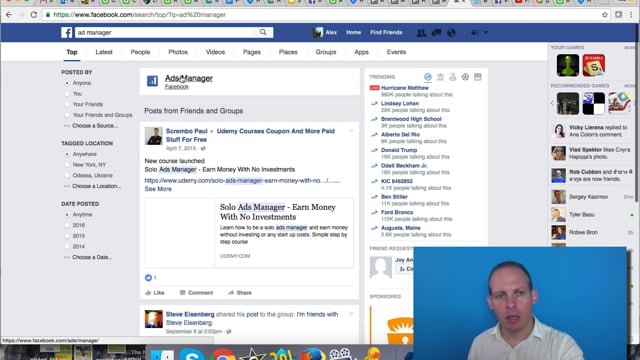
Task: Click the search magnifier button
Action: (x=263, y=32)
